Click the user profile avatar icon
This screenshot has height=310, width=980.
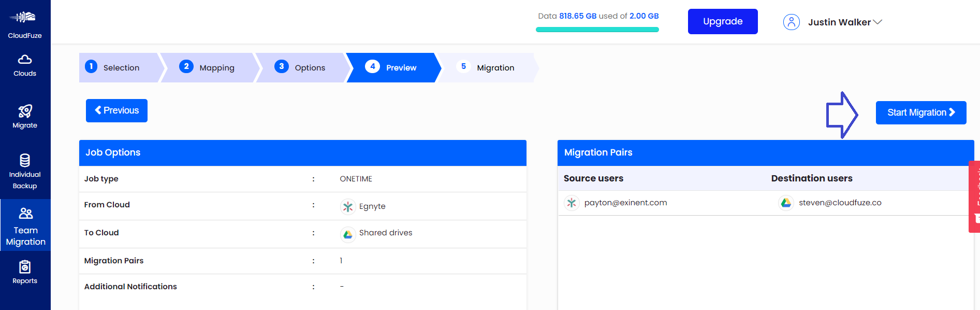click(792, 22)
